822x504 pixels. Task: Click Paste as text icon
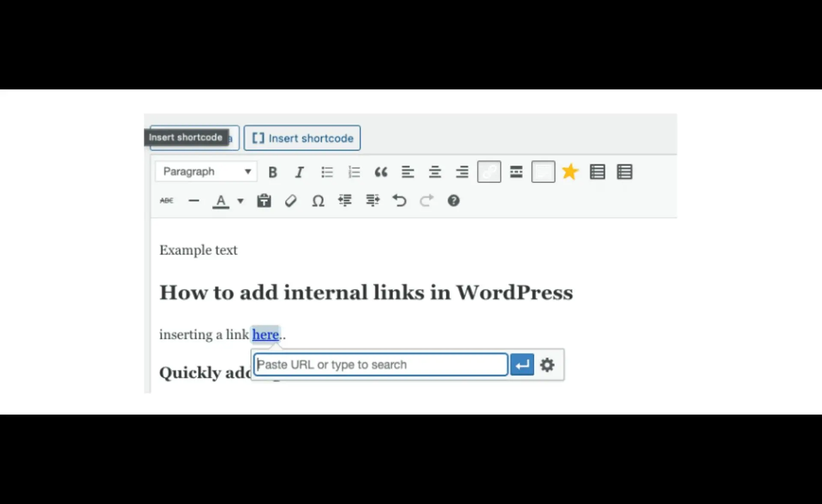(264, 200)
